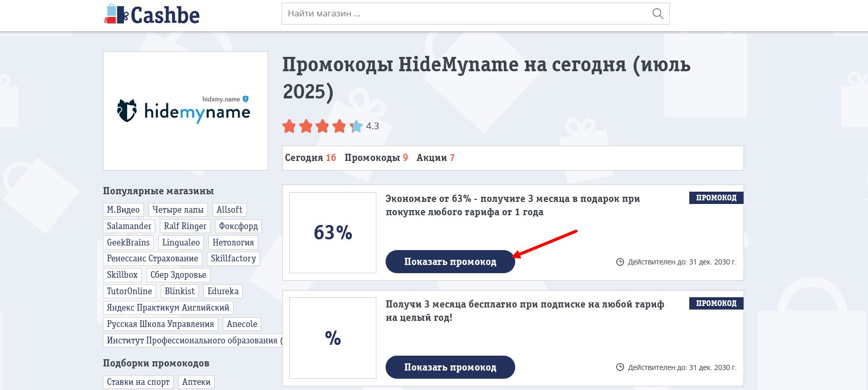Image resolution: width=868 pixels, height=390 pixels.
Task: Open the TutorOnline store link
Action: click(x=130, y=292)
